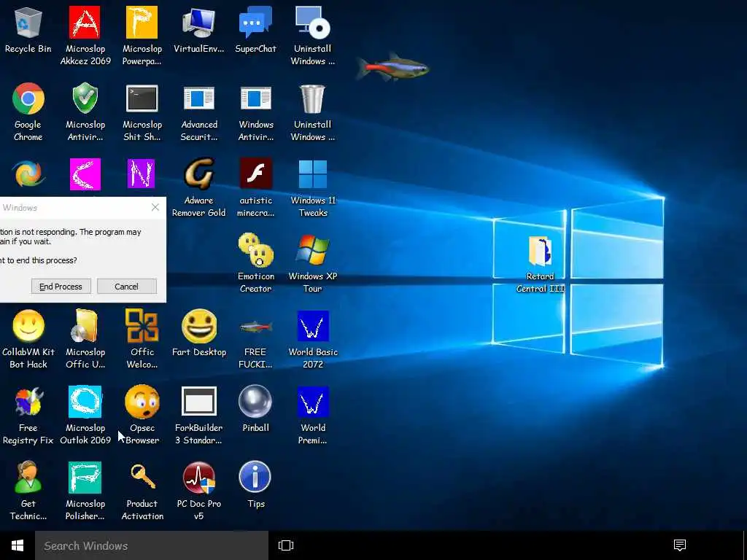
Task: Open Get Technic... support person icon
Action: coord(28,477)
